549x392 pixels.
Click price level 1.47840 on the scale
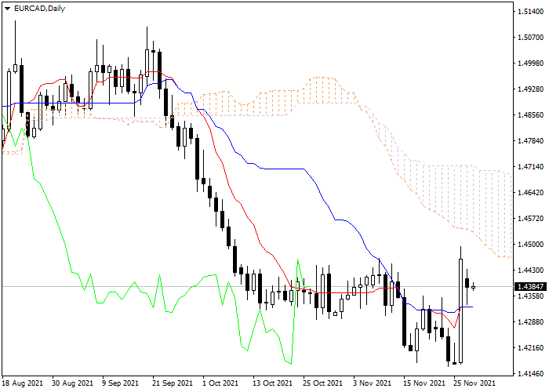pos(531,141)
